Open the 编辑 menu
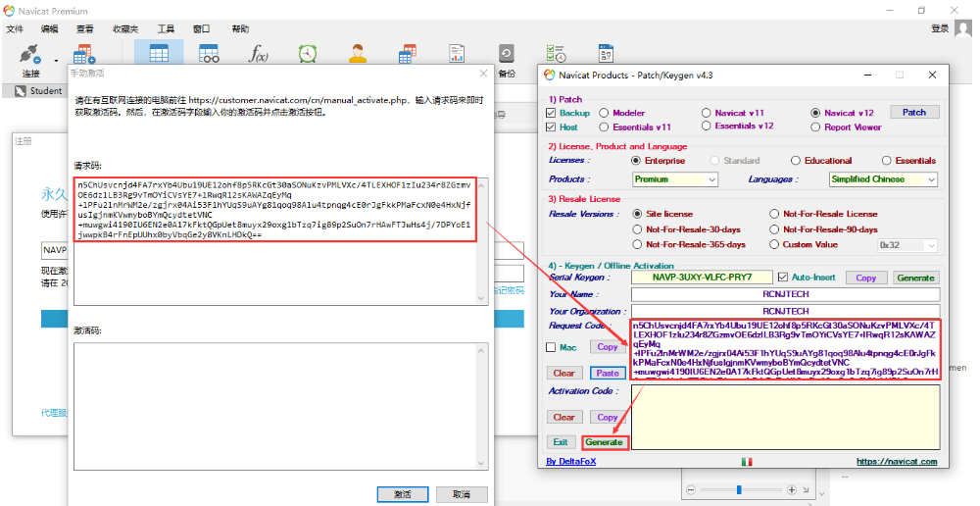Viewport: 980px width, 506px height. point(49,28)
